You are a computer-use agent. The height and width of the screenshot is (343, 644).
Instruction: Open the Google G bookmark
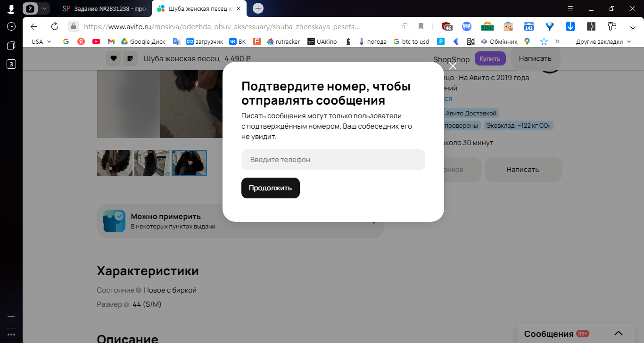pyautogui.click(x=66, y=41)
